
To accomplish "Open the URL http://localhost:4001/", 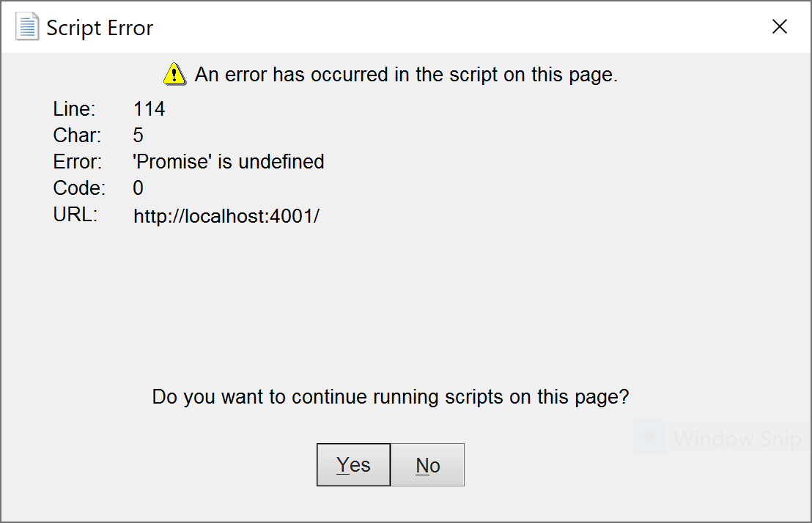I will point(226,215).
